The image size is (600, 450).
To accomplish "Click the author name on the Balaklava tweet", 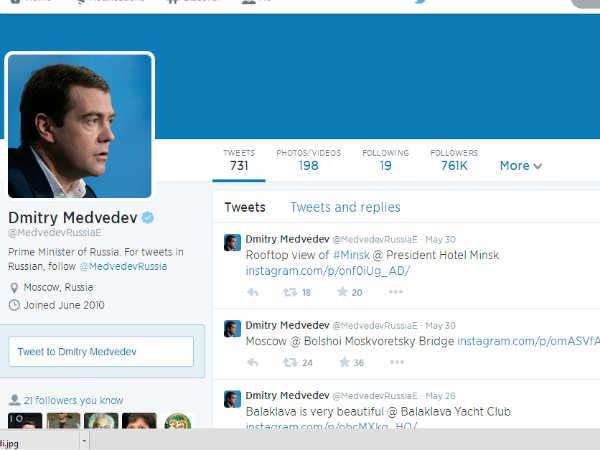I will point(287,395).
